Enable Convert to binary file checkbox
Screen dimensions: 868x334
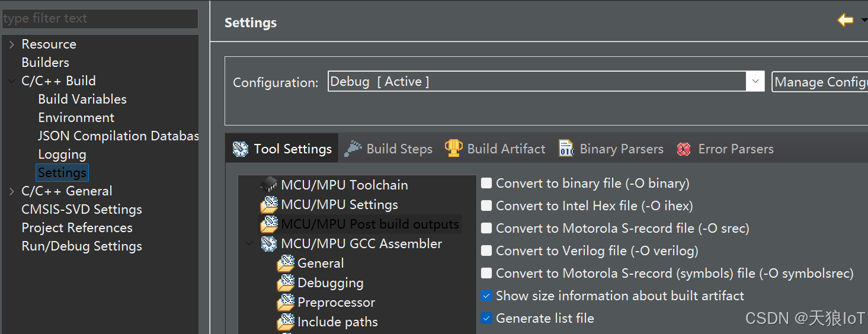point(486,184)
